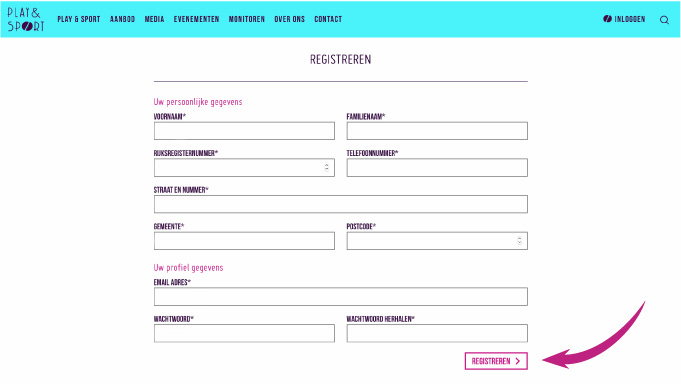Focus the Familienaam input field

437,131
